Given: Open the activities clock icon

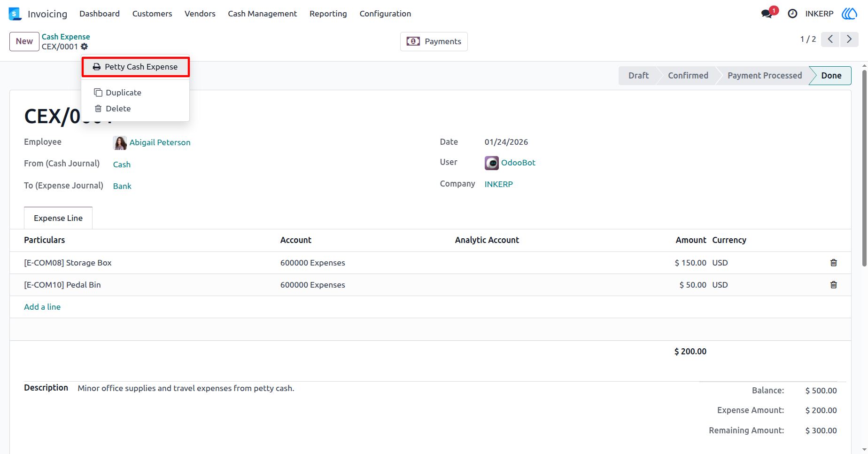Looking at the screenshot, I should tap(792, 14).
